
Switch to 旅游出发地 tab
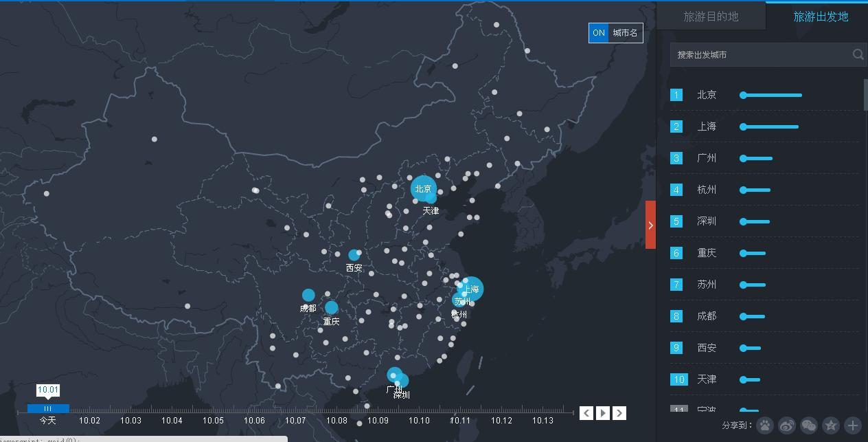click(x=821, y=16)
